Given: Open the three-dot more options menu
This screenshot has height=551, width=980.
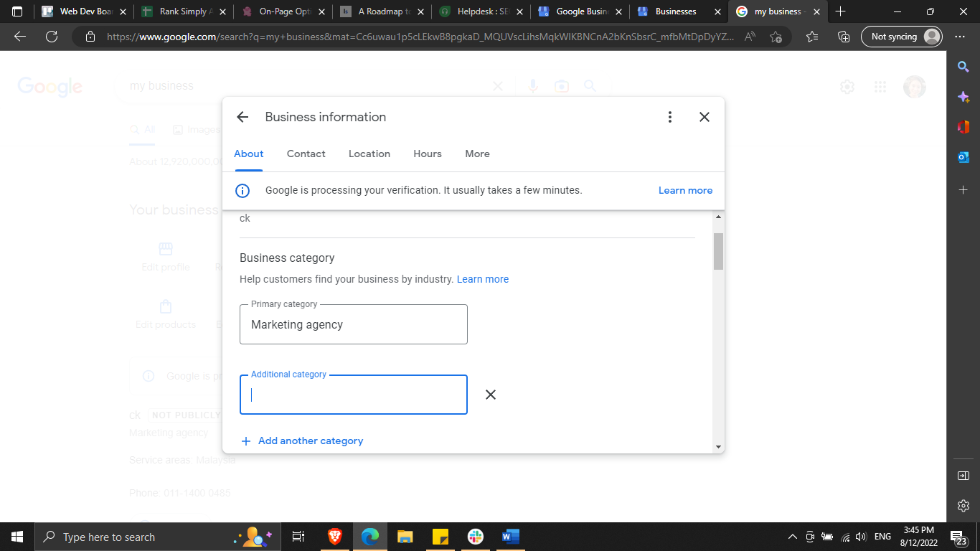Looking at the screenshot, I should (669, 117).
